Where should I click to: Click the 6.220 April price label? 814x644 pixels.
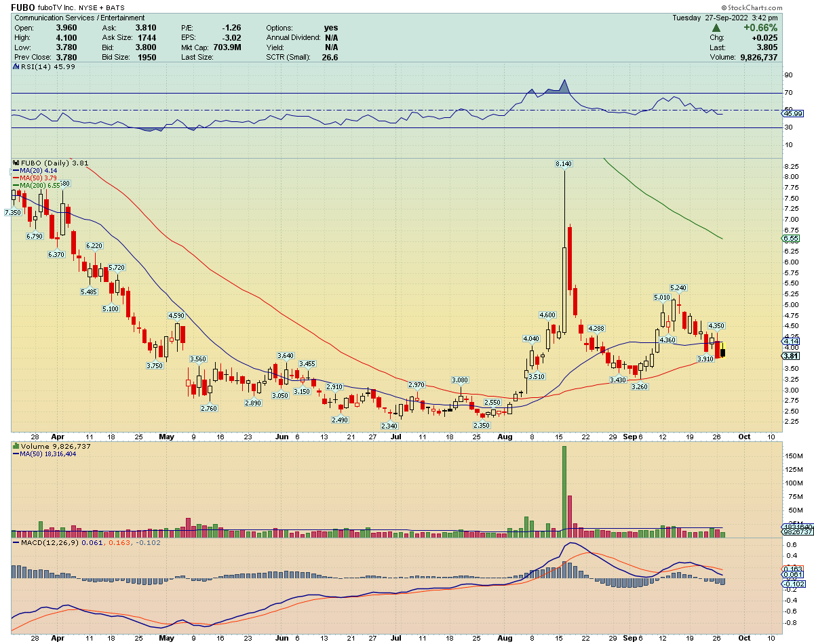[95, 245]
